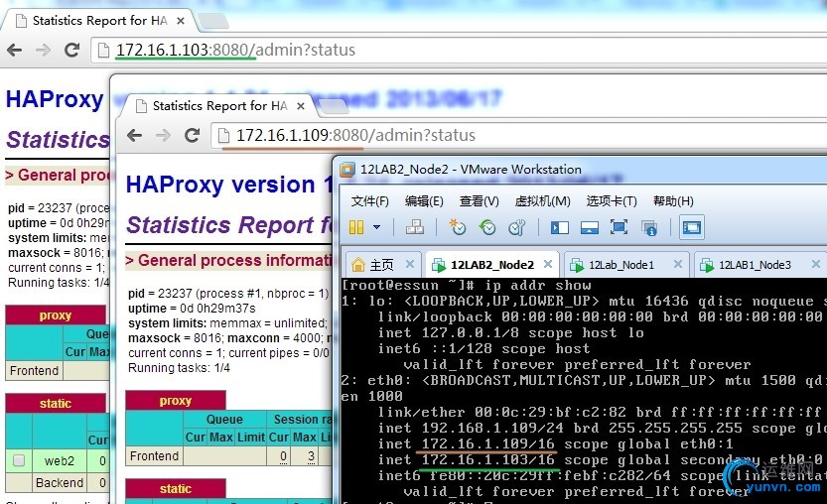The height and width of the screenshot is (504, 827).
Task: Click Frontend row label in 172.16.1.109 page
Action: [x=154, y=456]
